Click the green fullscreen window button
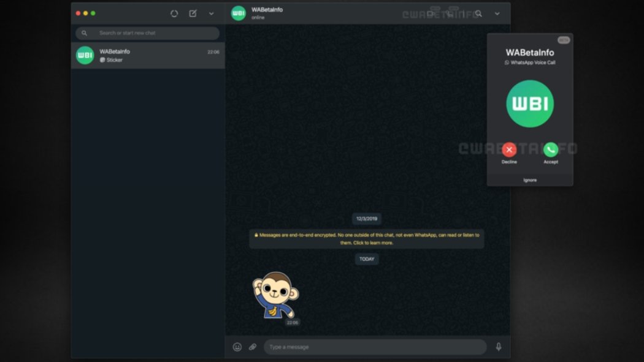 pos(93,13)
